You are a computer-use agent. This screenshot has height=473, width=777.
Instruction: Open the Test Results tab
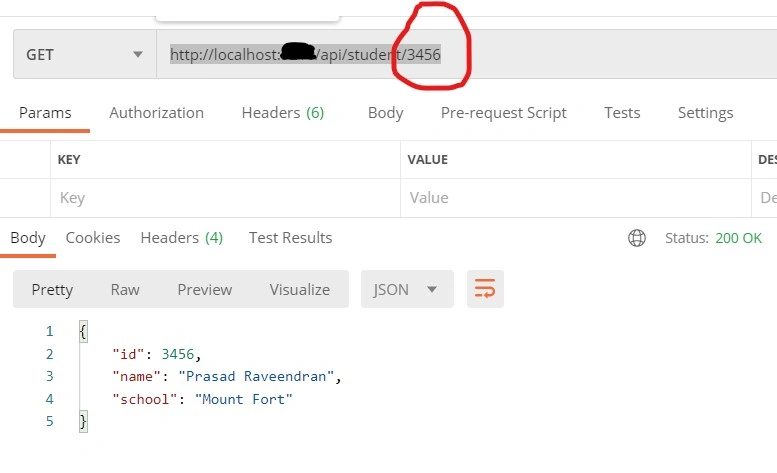[x=290, y=238]
